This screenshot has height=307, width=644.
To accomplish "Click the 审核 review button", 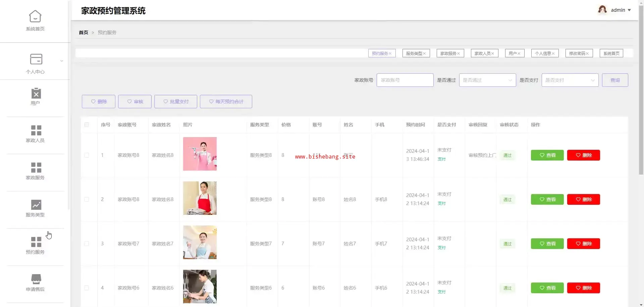I will tap(135, 102).
